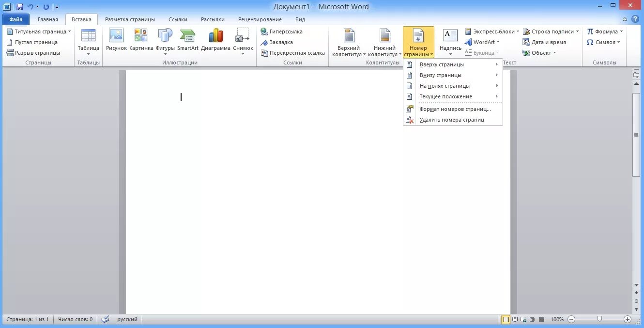Switch to the Рецензирование tab
The image size is (644, 328).
tap(260, 19)
